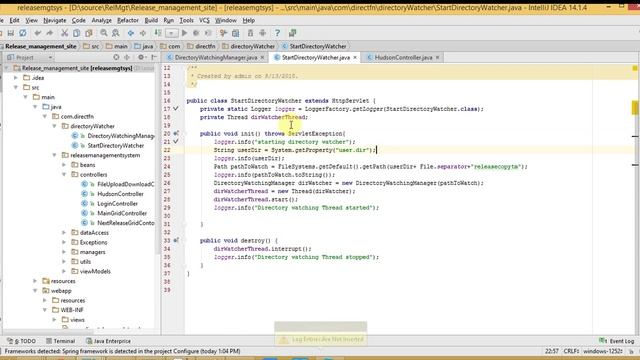Open the Refactor menu

(x=128, y=20)
